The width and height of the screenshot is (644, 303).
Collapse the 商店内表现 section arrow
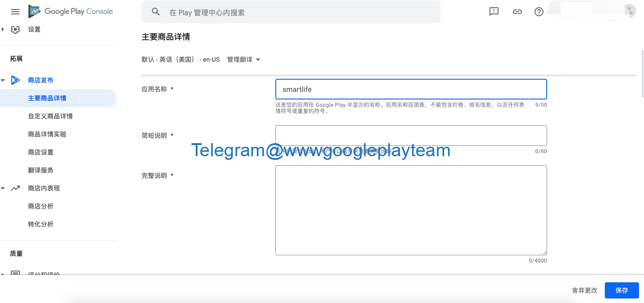[x=3, y=188]
